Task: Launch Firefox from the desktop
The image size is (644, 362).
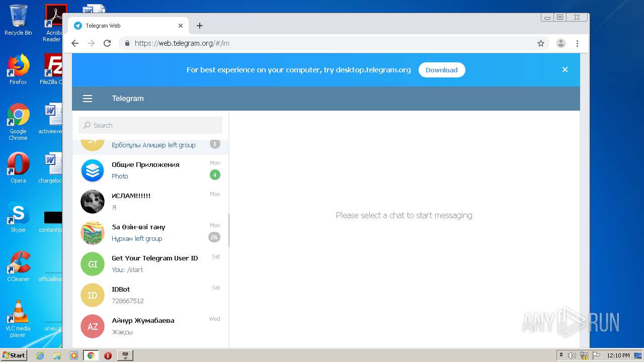Action: click(18, 69)
